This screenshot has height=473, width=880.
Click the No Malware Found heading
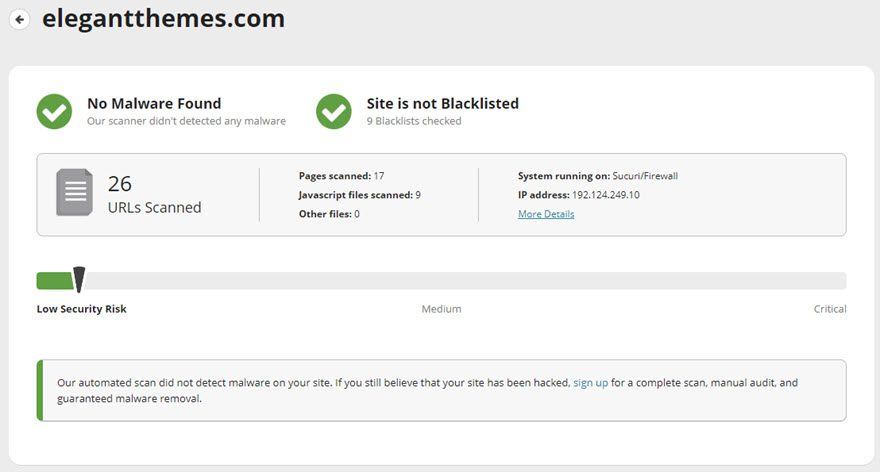pyautogui.click(x=154, y=103)
